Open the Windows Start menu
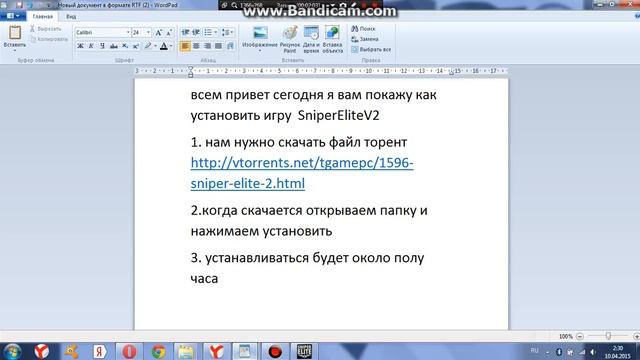Image resolution: width=640 pixels, height=360 pixels. 13,351
